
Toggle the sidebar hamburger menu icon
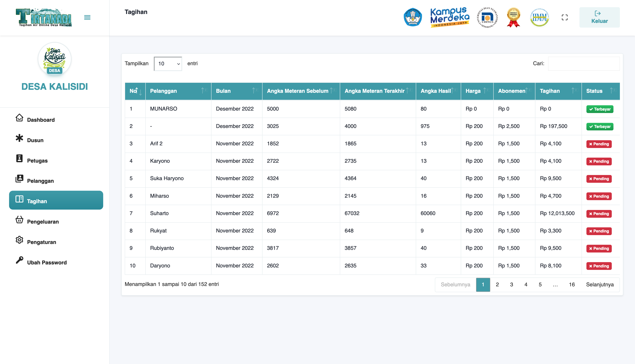coord(87,17)
